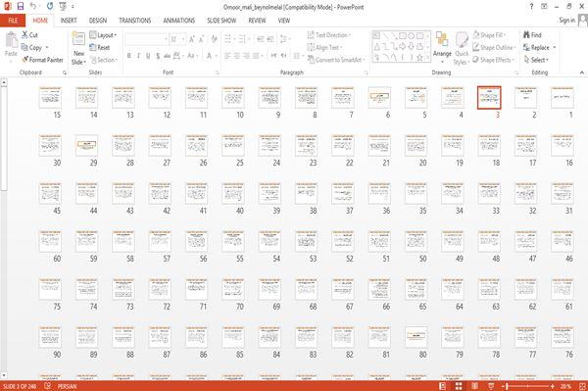588x391 pixels.
Task: Click the Cut scissors icon
Action: (24, 35)
